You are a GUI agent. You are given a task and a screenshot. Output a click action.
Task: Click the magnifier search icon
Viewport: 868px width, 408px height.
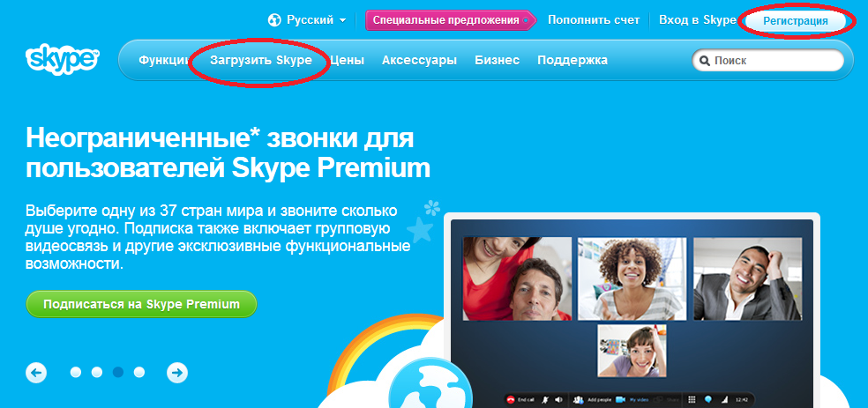click(x=705, y=61)
